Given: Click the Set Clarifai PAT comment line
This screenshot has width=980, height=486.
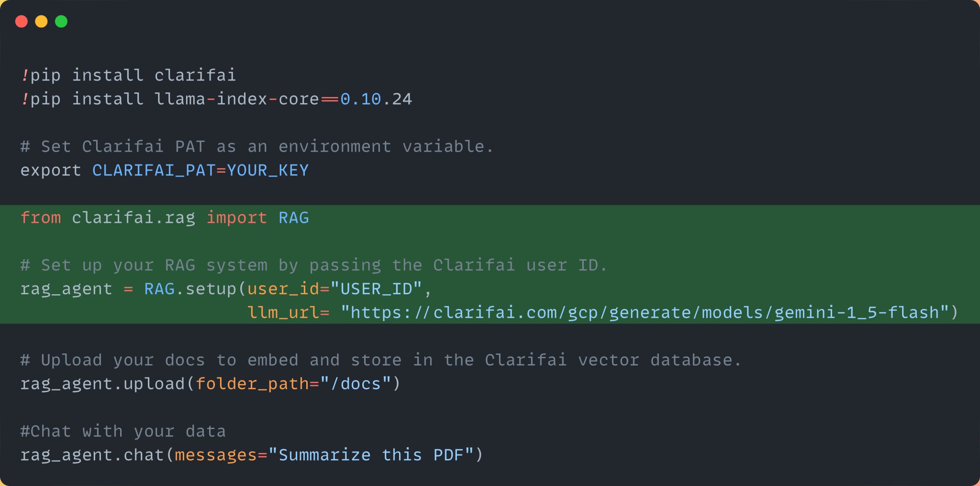Looking at the screenshot, I should (x=256, y=146).
